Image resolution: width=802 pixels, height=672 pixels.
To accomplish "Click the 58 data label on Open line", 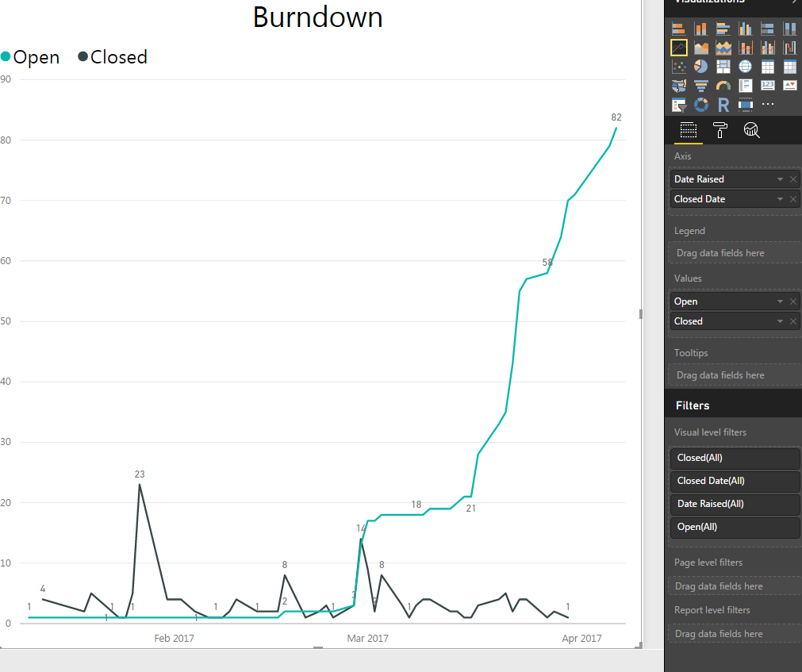I will 547,262.
